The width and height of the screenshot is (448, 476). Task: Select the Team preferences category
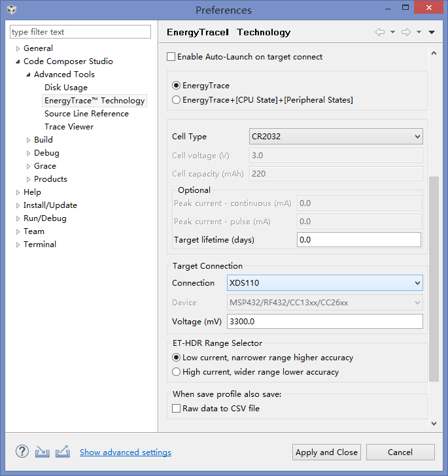34,231
